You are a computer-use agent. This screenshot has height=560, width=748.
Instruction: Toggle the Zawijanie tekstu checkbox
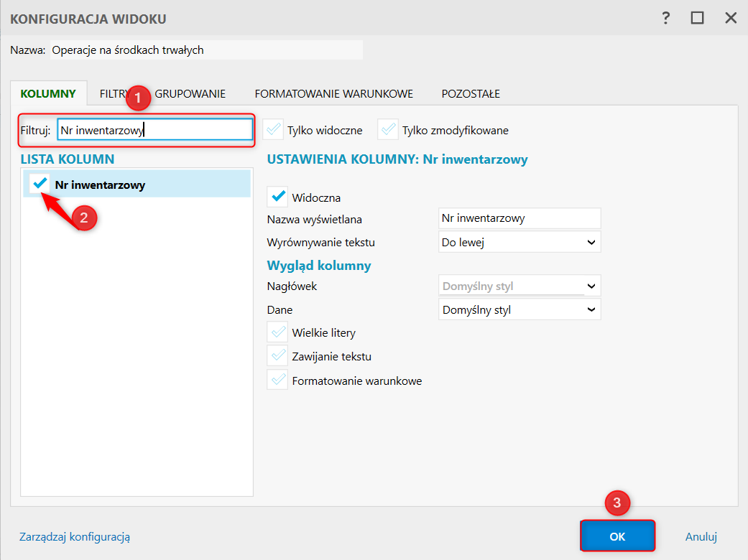pyautogui.click(x=277, y=356)
